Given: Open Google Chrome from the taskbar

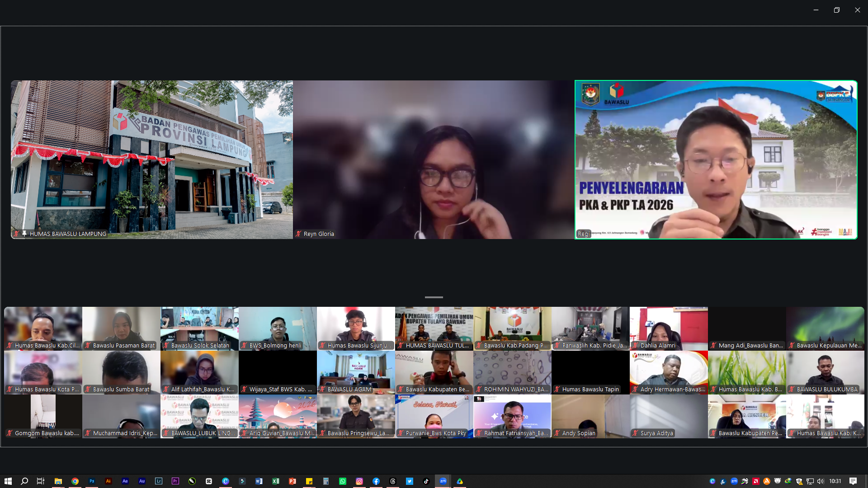Looking at the screenshot, I should point(75,481).
